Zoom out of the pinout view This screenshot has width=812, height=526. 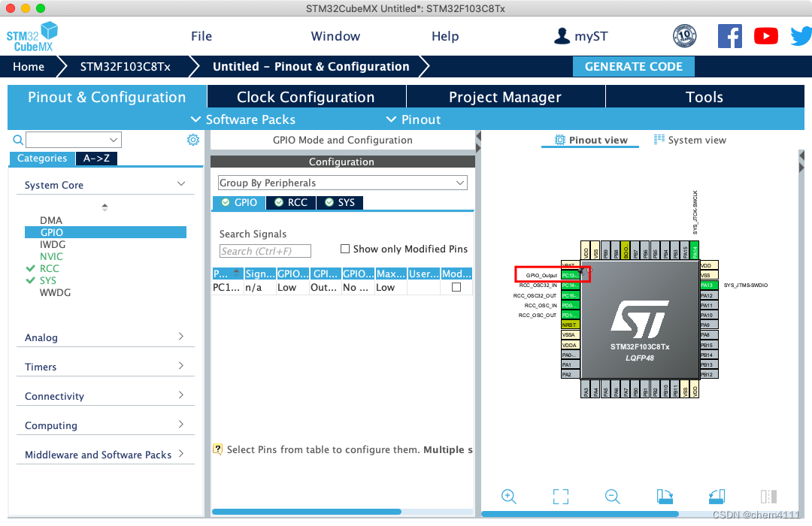[612, 496]
